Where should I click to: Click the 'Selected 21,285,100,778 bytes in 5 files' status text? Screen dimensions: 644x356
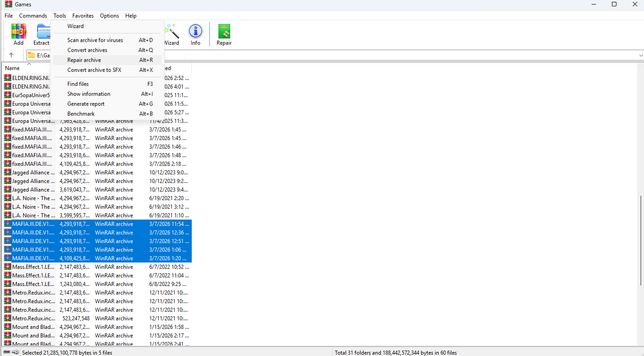[67, 352]
